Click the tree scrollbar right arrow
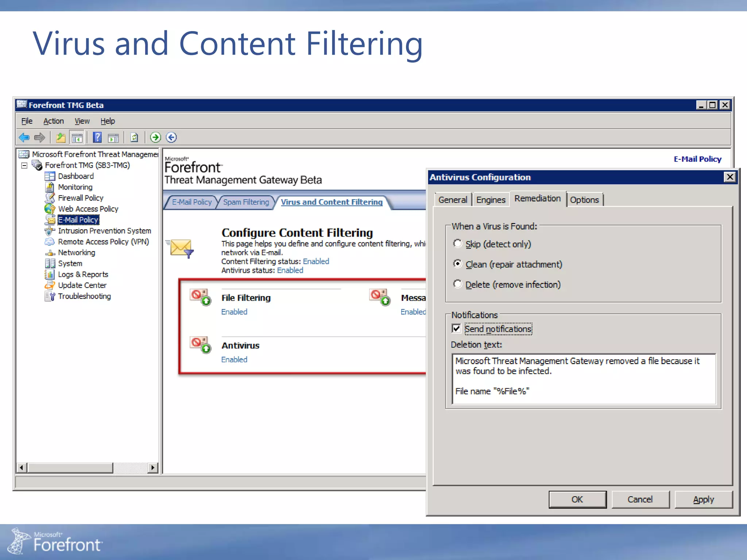The height and width of the screenshot is (560, 747). coord(152,467)
